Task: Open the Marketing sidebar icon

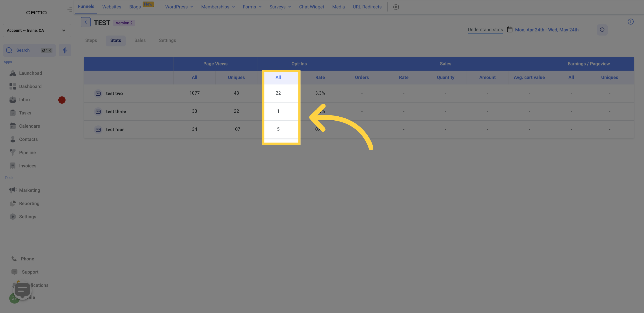Action: (x=13, y=190)
